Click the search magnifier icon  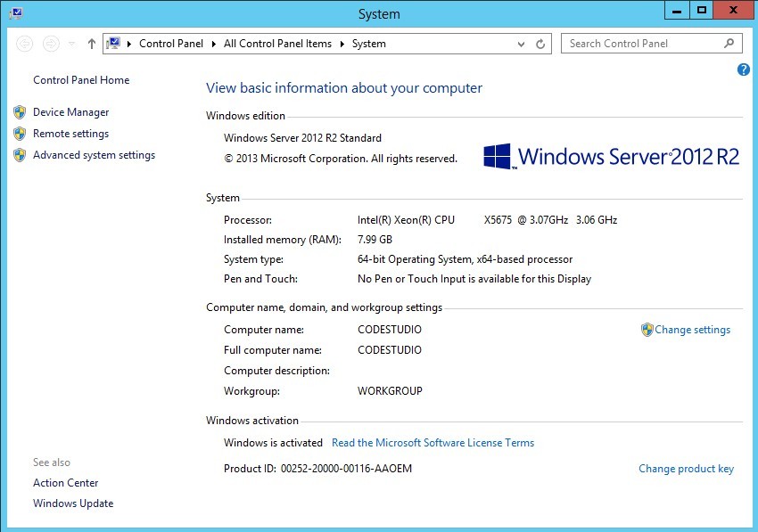point(729,44)
